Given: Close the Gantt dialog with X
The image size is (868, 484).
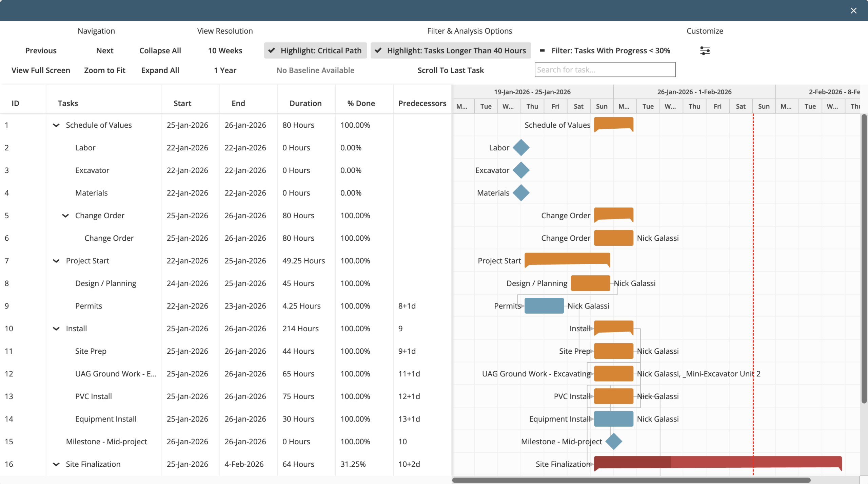Looking at the screenshot, I should click(x=853, y=11).
